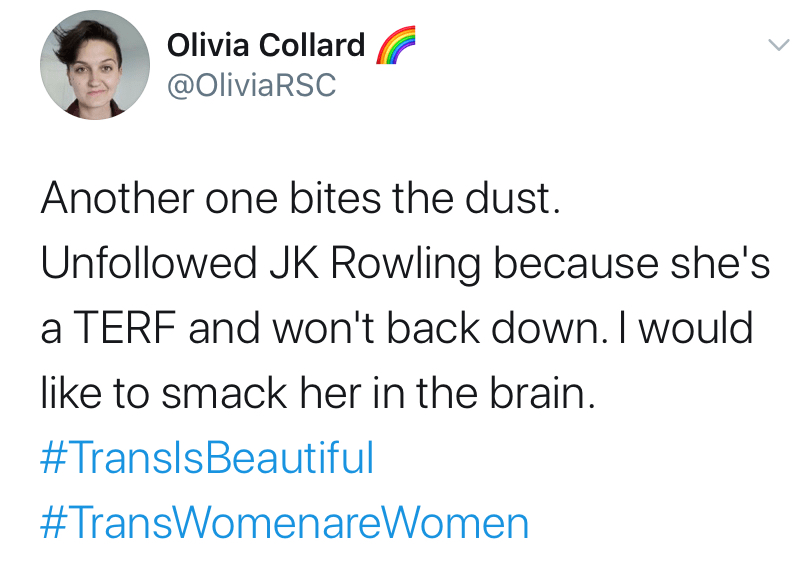This screenshot has width=810, height=578.
Task: Click the line "Another one bites the dust."
Action: (x=296, y=198)
